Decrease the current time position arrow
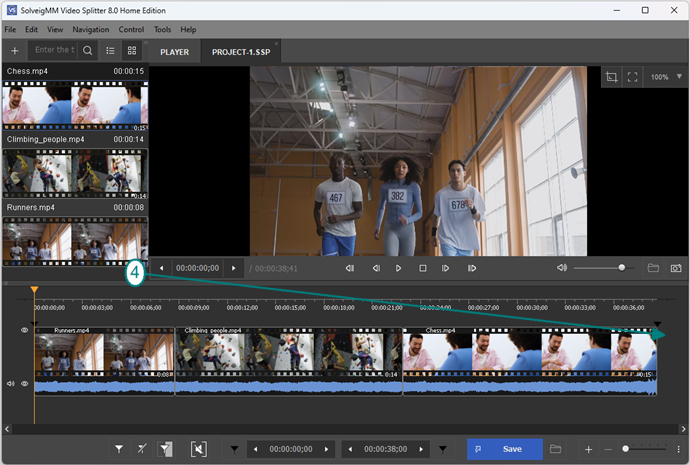The image size is (690, 465). [161, 268]
